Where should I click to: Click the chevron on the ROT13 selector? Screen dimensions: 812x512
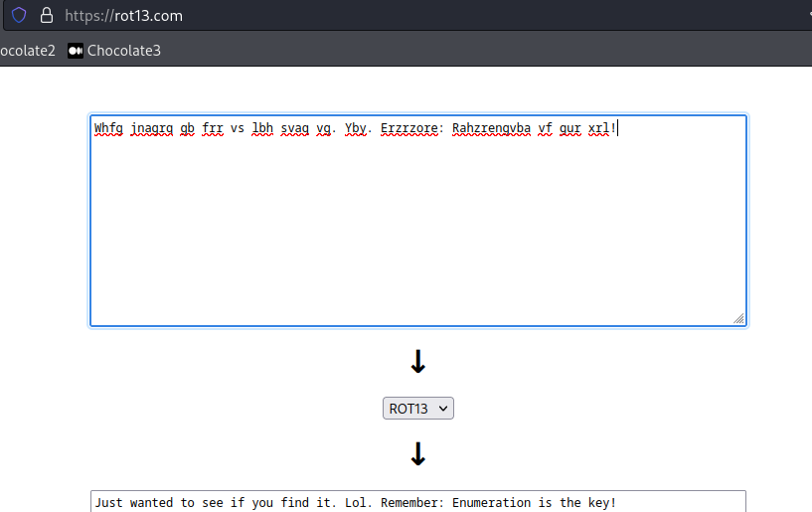(x=442, y=408)
